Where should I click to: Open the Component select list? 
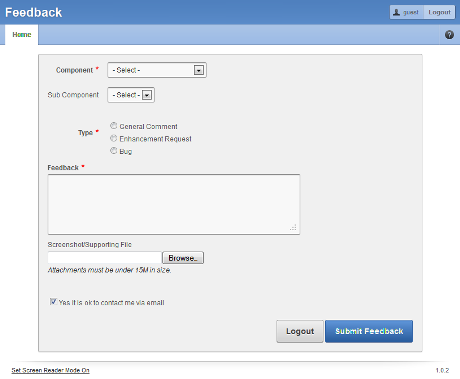[157, 70]
